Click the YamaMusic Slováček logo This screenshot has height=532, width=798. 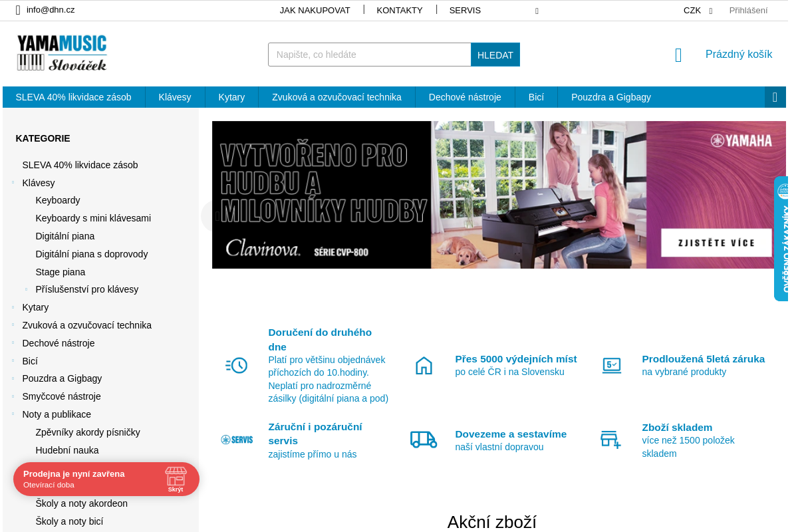point(62,53)
